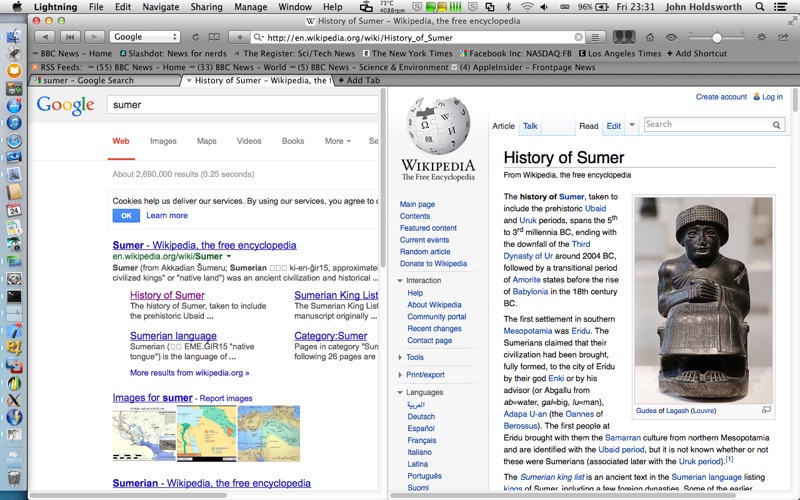The width and height of the screenshot is (800, 500).
Task: Clear the URL with the X icon
Action: coord(578,37)
